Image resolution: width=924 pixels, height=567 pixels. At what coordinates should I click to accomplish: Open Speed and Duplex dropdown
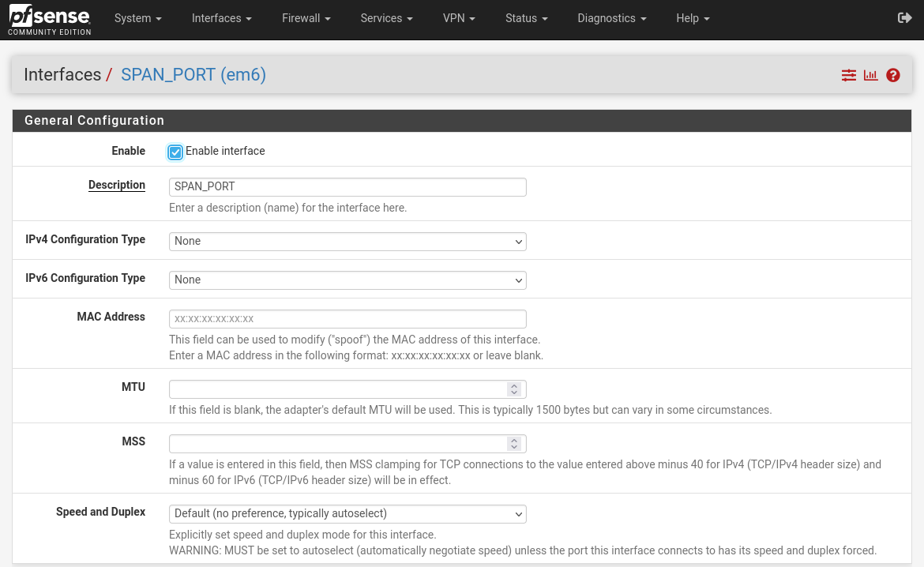347,514
